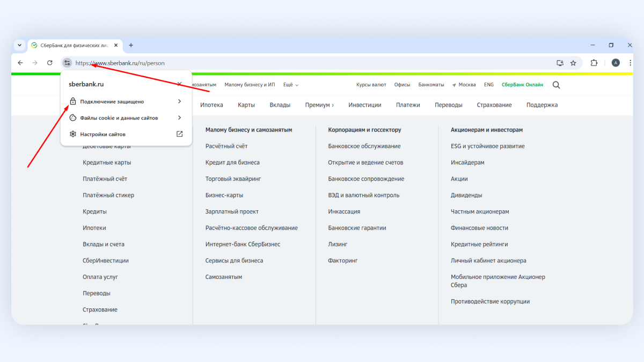This screenshot has height=362, width=644.
Task: Expand the Ещё dropdown
Action: pyautogui.click(x=291, y=85)
